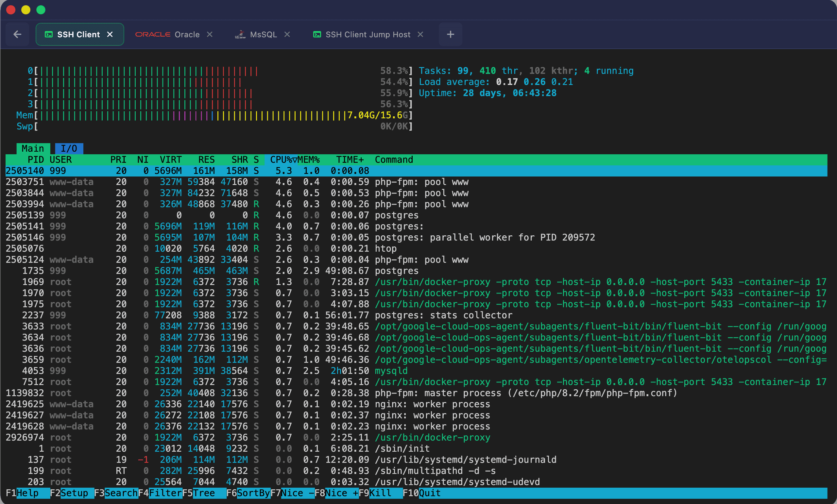Screen dimensions: 837x504
Task: Click the CPU 3 usage meter bar
Action: pyautogui.click(x=220, y=104)
